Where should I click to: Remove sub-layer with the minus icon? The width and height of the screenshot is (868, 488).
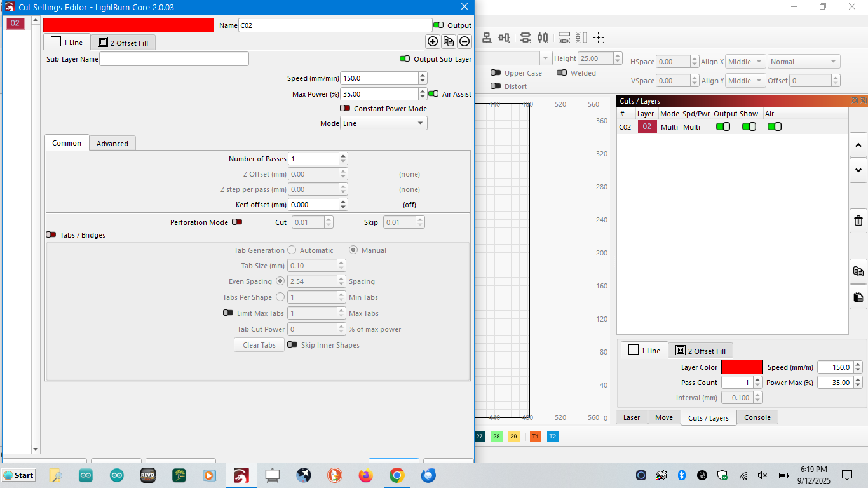click(465, 41)
